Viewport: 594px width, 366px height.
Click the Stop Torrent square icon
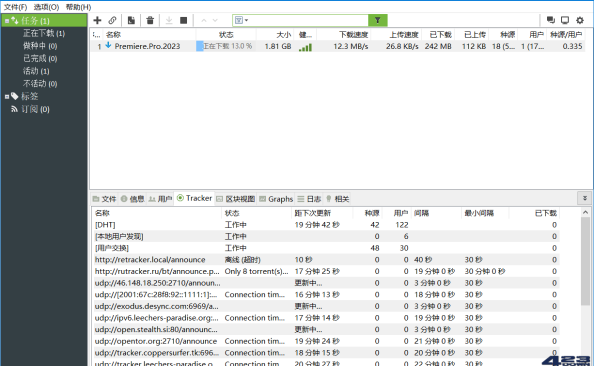click(x=184, y=20)
